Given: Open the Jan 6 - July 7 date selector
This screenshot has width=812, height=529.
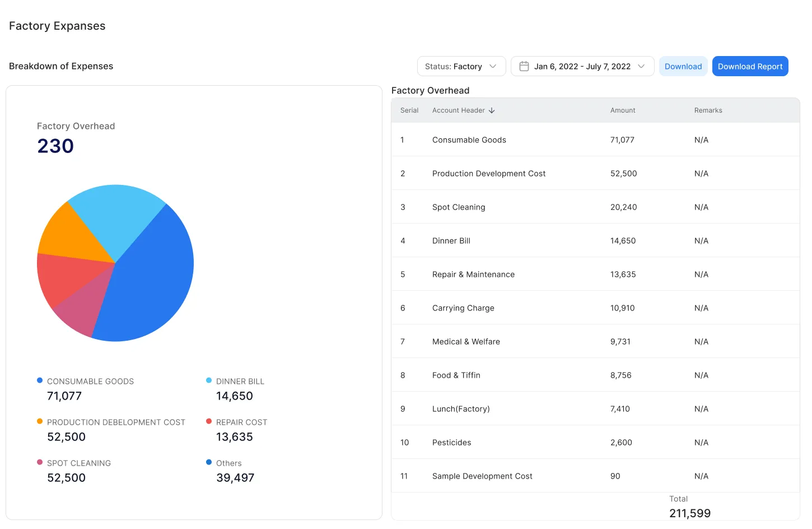Looking at the screenshot, I should pyautogui.click(x=582, y=66).
